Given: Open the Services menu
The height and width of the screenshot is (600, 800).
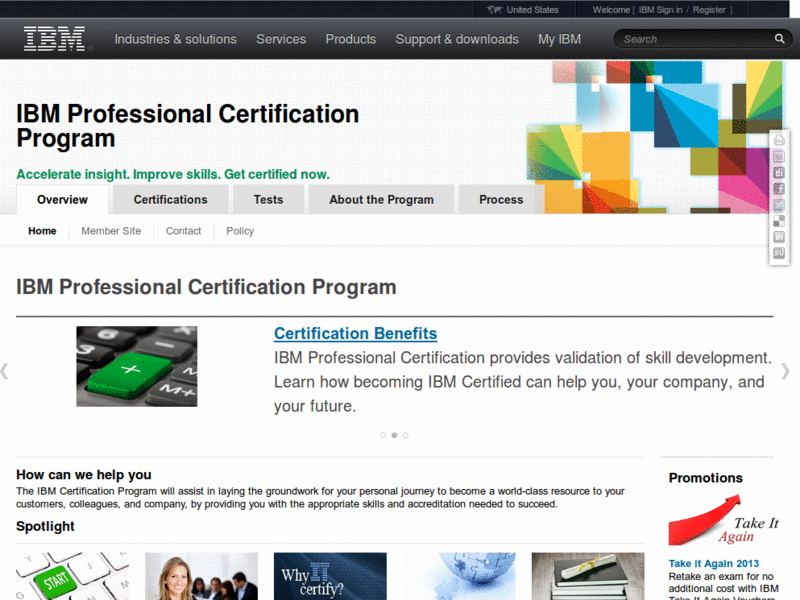Looking at the screenshot, I should coord(281,39).
